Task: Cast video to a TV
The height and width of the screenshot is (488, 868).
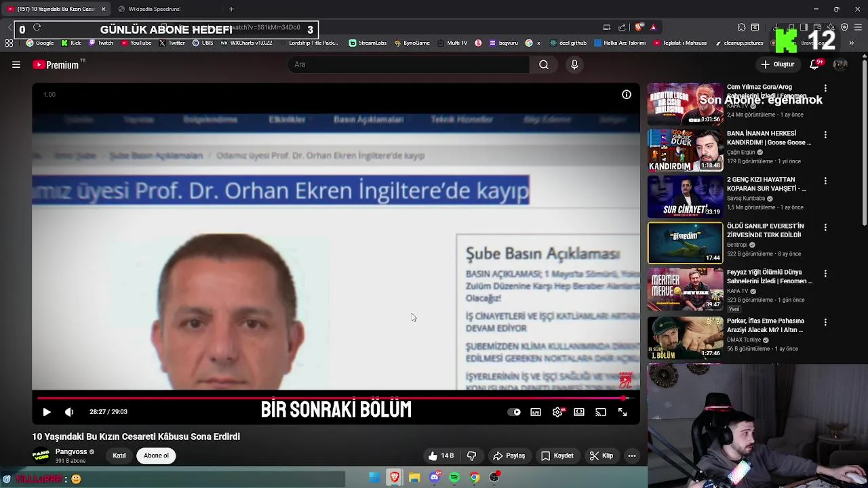Action: click(x=601, y=412)
